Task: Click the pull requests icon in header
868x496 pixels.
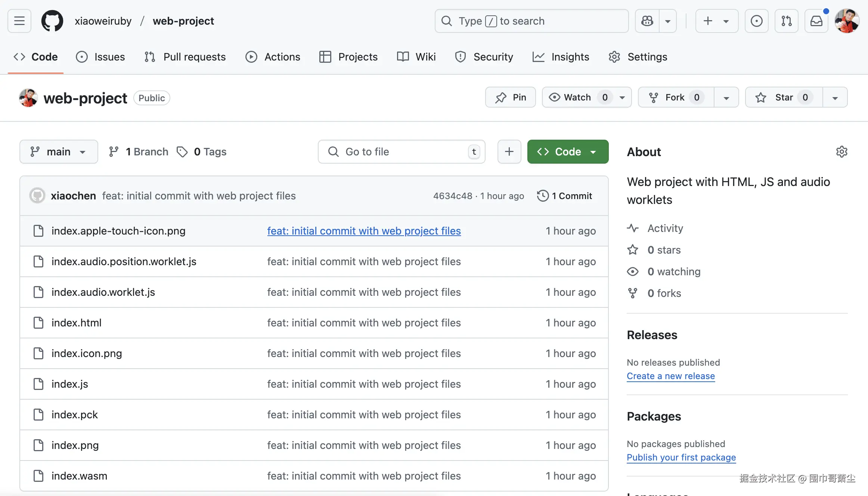Action: [786, 21]
